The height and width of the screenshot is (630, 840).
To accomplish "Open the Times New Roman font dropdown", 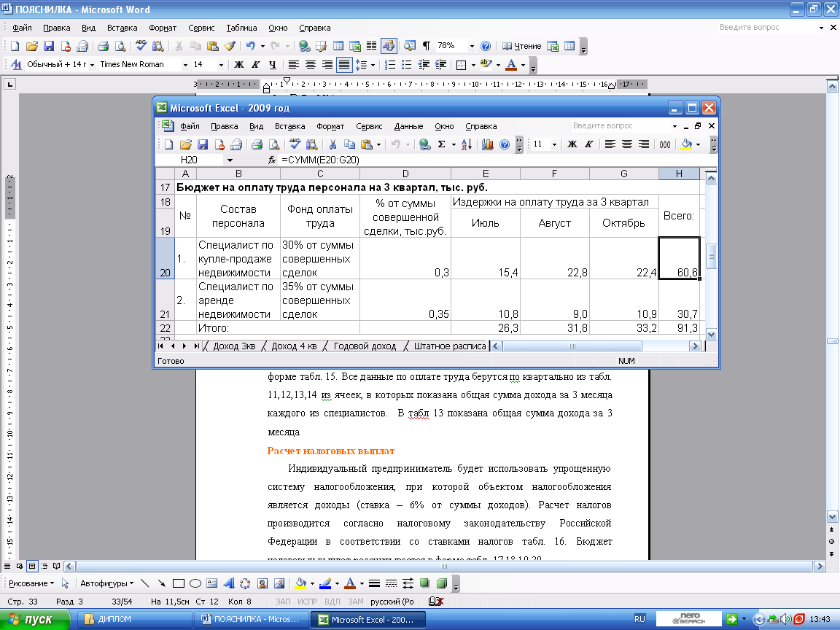I will [184, 65].
